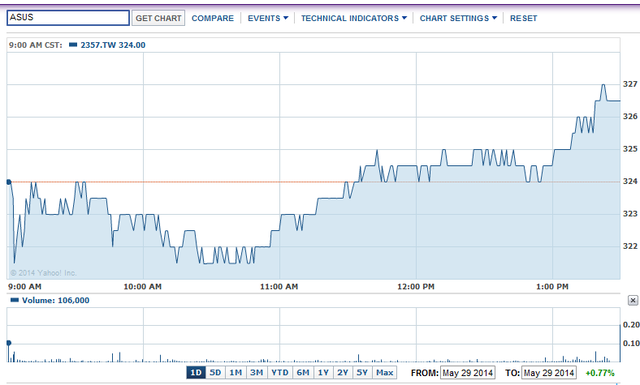The width and height of the screenshot is (640, 385).
Task: Close the Volume panel with X button
Action: [633, 300]
